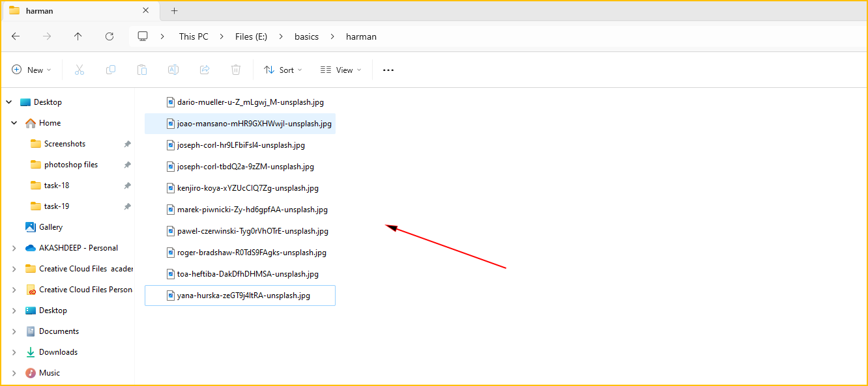Expand the Downloads tree node

tap(14, 352)
